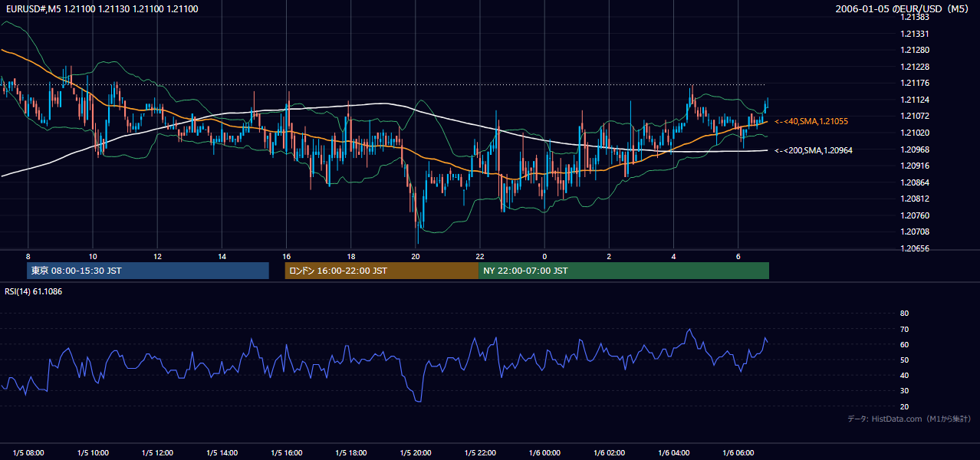980x460 pixels.
Task: Click price level 1.21280 on axis
Action: tap(914, 50)
